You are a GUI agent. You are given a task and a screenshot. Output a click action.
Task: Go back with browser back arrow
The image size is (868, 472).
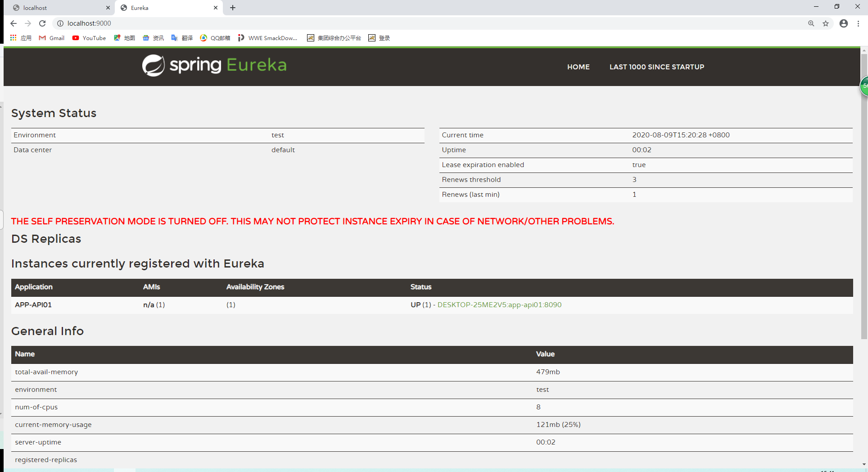(13, 23)
